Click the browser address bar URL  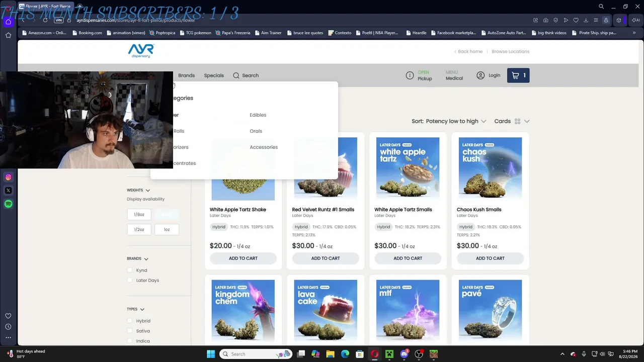[x=136, y=20]
